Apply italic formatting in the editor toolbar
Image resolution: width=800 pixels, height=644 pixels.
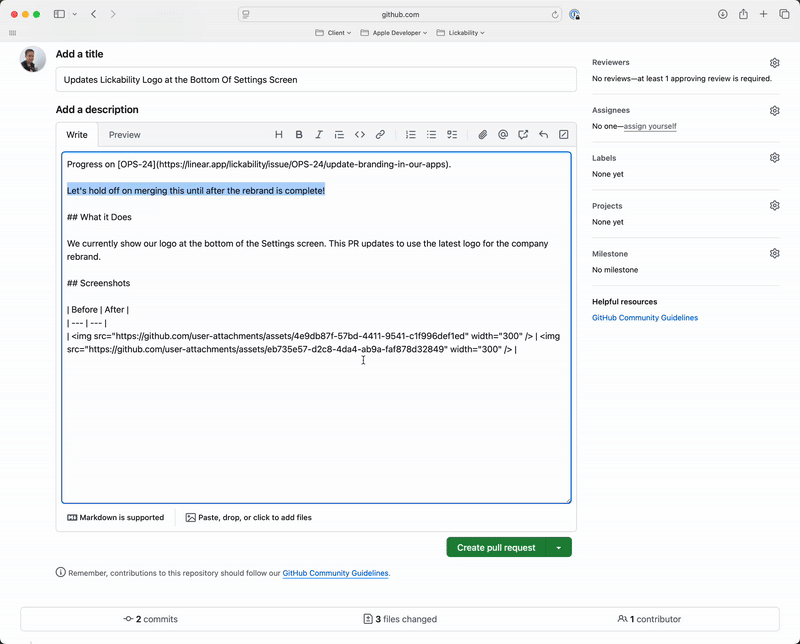(x=319, y=135)
